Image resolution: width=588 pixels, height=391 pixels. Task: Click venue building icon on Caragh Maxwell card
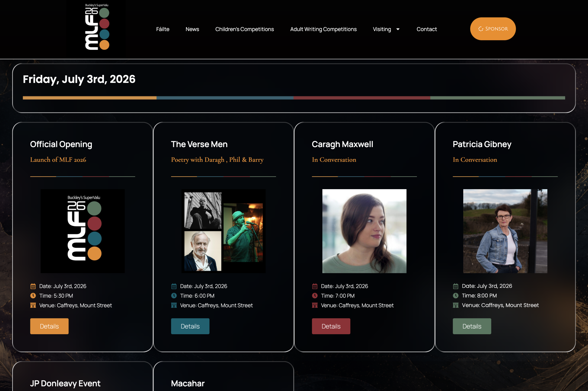[x=315, y=305]
